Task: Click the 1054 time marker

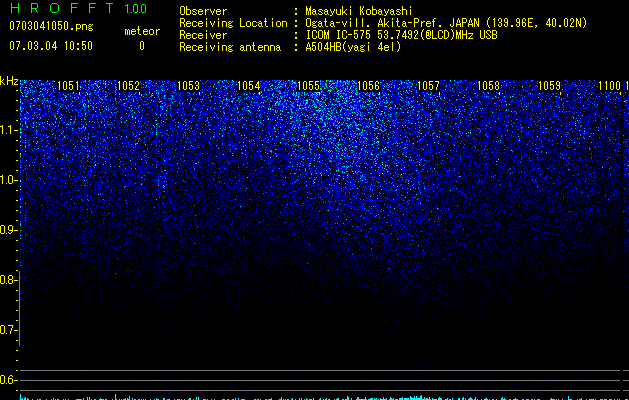Action: click(x=249, y=86)
